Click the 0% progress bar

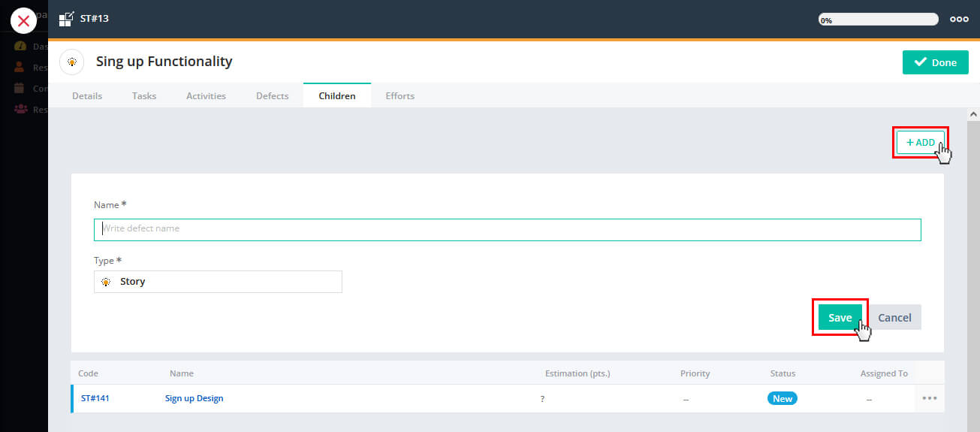coord(879,20)
